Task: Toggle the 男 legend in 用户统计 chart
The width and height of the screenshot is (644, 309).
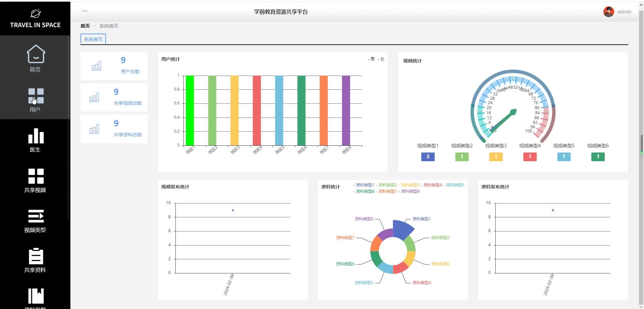Action: 372,59
